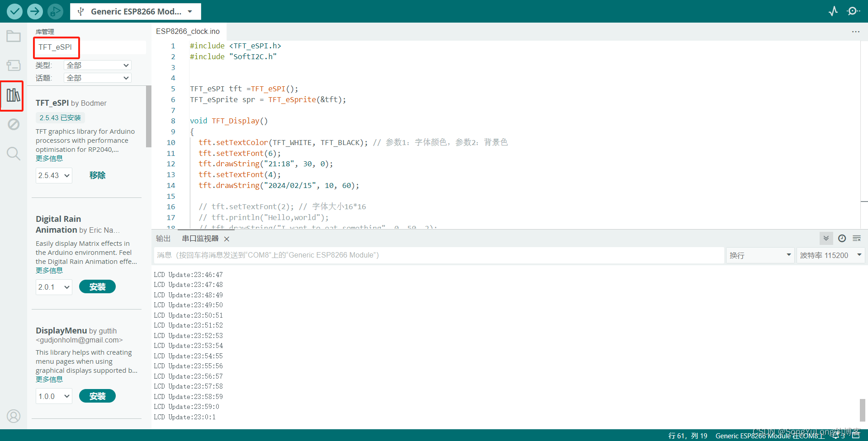Click serial line LCD Update:23:59:0
The width and height of the screenshot is (868, 441).
pos(186,407)
